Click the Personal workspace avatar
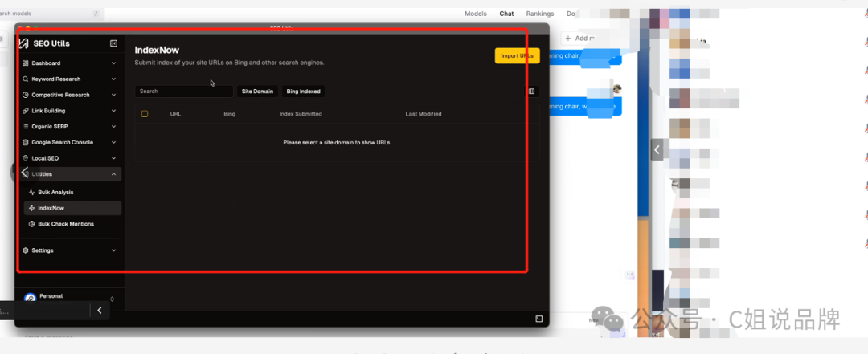The height and width of the screenshot is (354, 868). coord(31,298)
